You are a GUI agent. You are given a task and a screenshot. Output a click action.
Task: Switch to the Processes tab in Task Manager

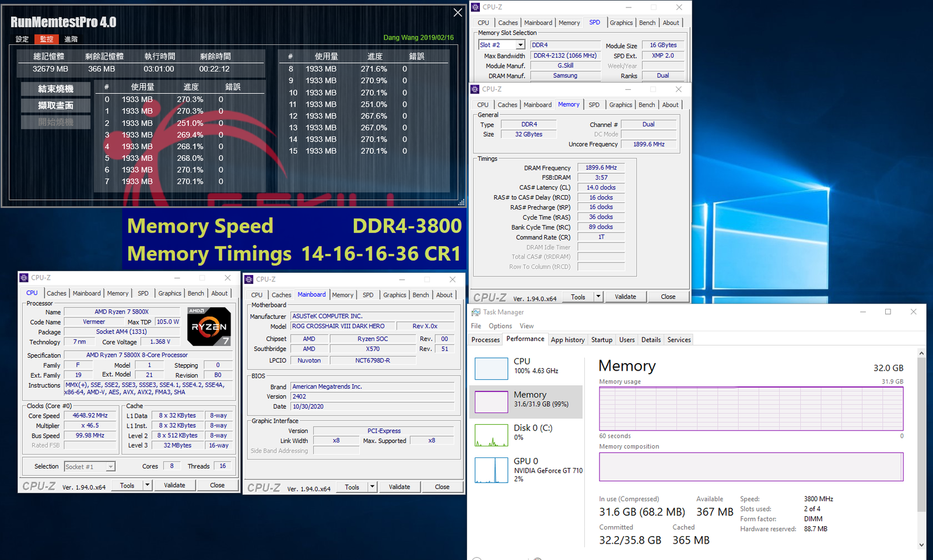click(485, 339)
